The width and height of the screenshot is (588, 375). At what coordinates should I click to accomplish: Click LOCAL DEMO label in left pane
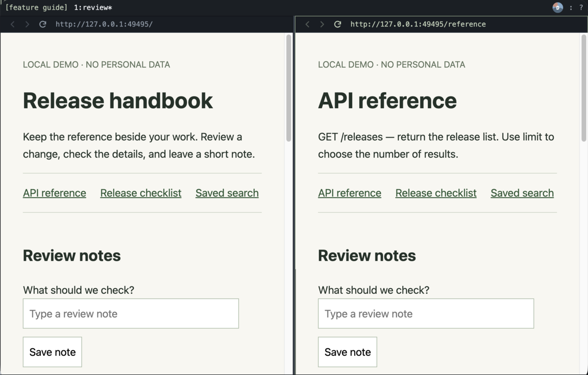(97, 65)
